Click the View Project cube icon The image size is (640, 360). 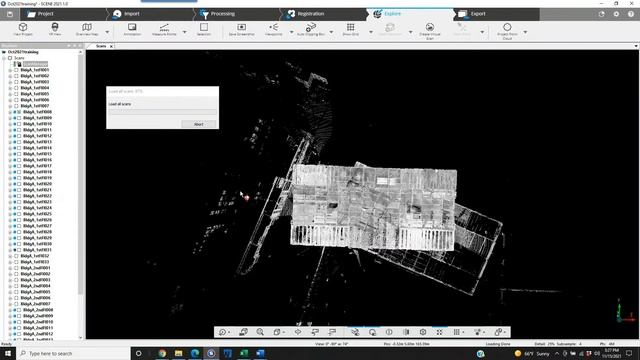[x=23, y=27]
